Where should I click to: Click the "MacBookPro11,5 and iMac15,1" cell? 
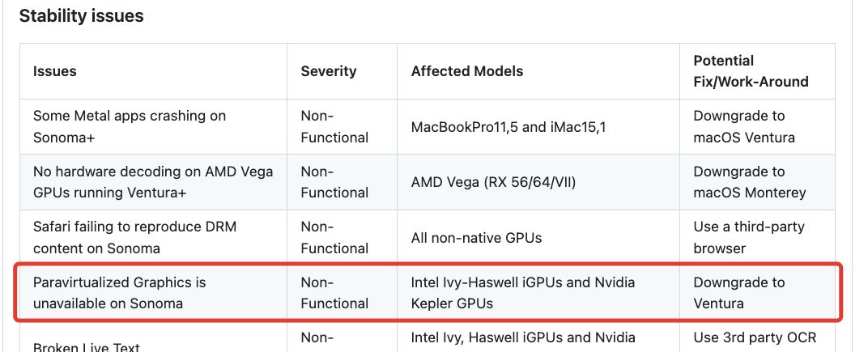(x=508, y=127)
